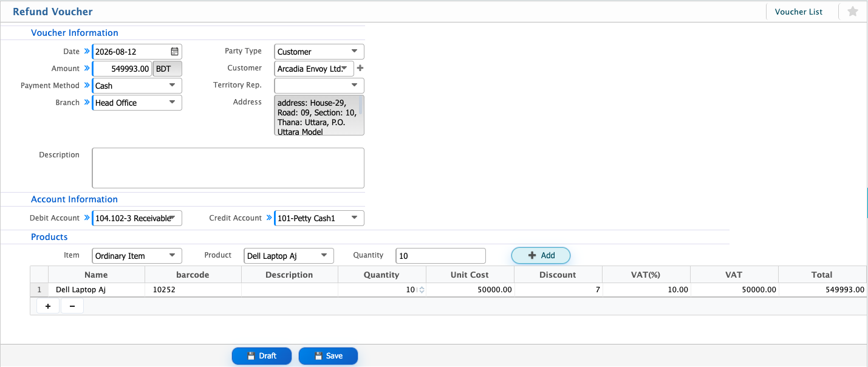868x367 pixels.
Task: Open Item type dropdown showing Ordinary Item
Action: pyautogui.click(x=137, y=256)
